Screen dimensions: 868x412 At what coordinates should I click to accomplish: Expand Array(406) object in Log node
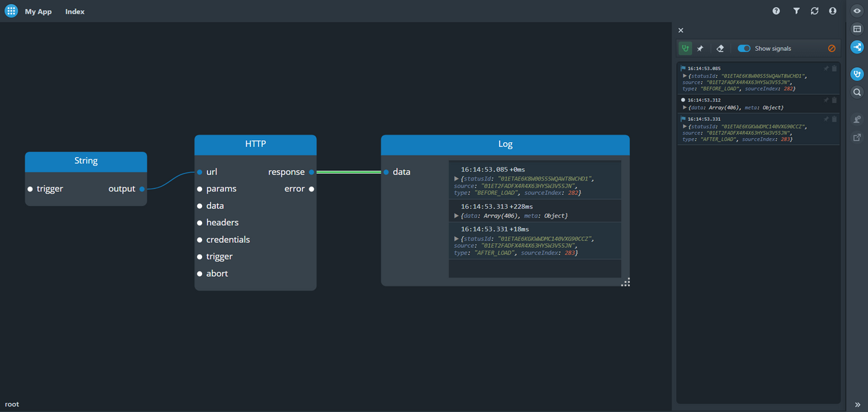457,216
